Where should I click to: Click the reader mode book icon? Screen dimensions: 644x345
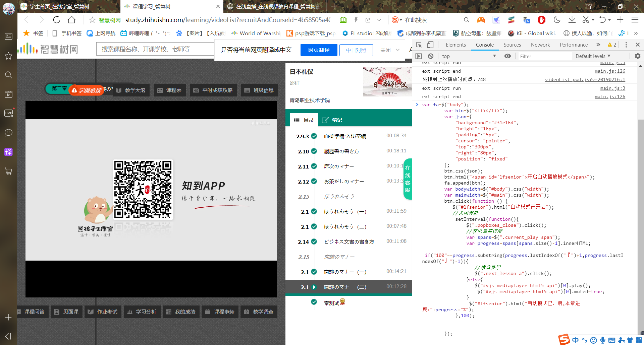click(343, 20)
